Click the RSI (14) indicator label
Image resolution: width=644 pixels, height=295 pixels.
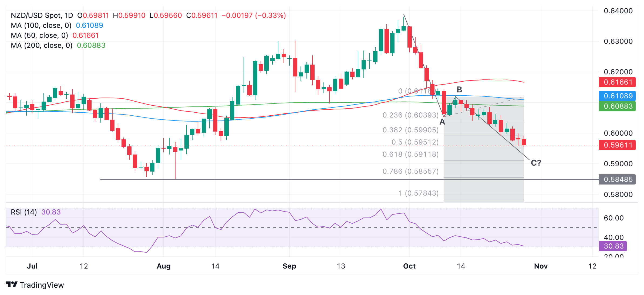click(24, 212)
